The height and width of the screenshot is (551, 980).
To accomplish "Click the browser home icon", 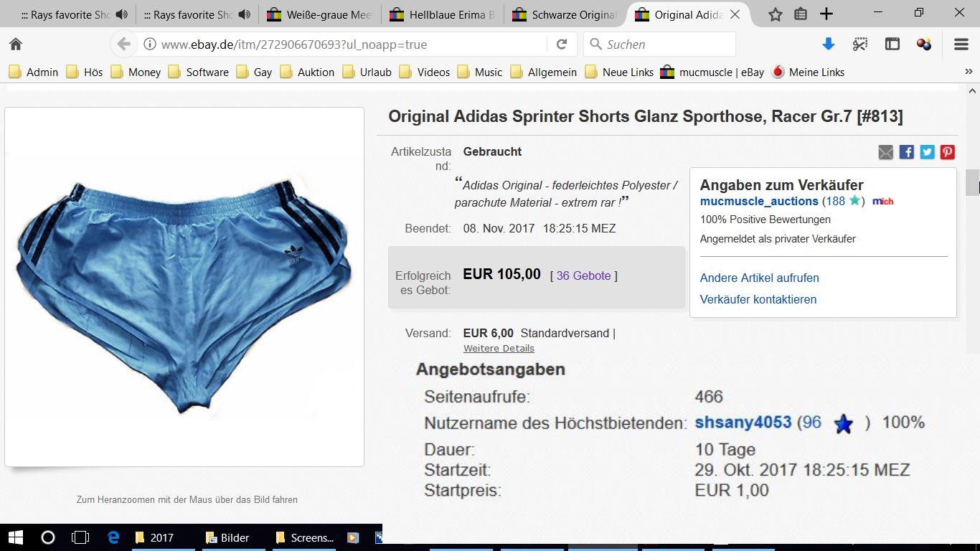I will pos(16,44).
